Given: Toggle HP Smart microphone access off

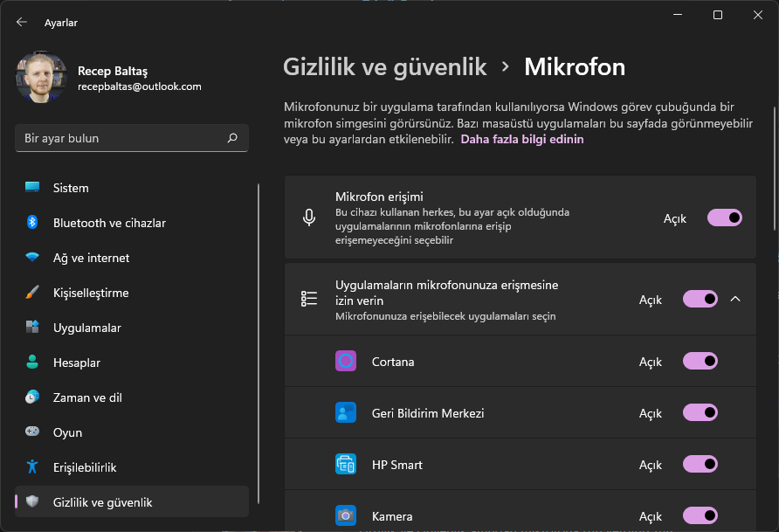Looking at the screenshot, I should point(700,465).
